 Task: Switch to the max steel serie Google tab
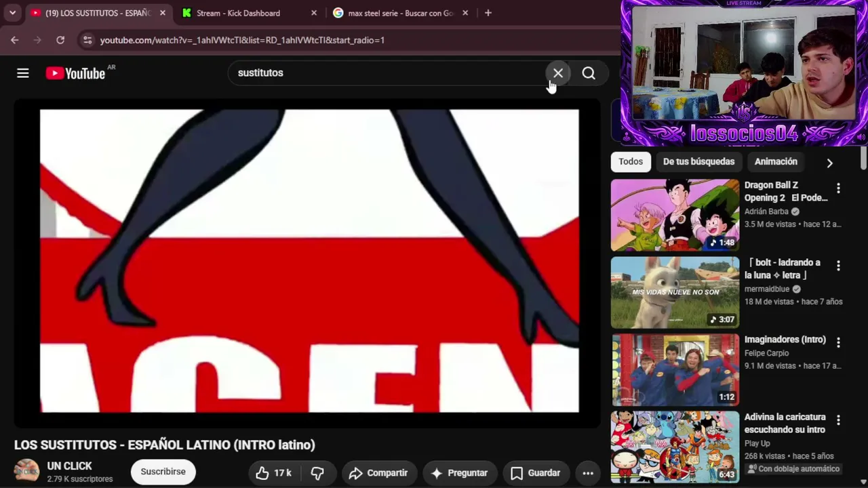tap(400, 13)
